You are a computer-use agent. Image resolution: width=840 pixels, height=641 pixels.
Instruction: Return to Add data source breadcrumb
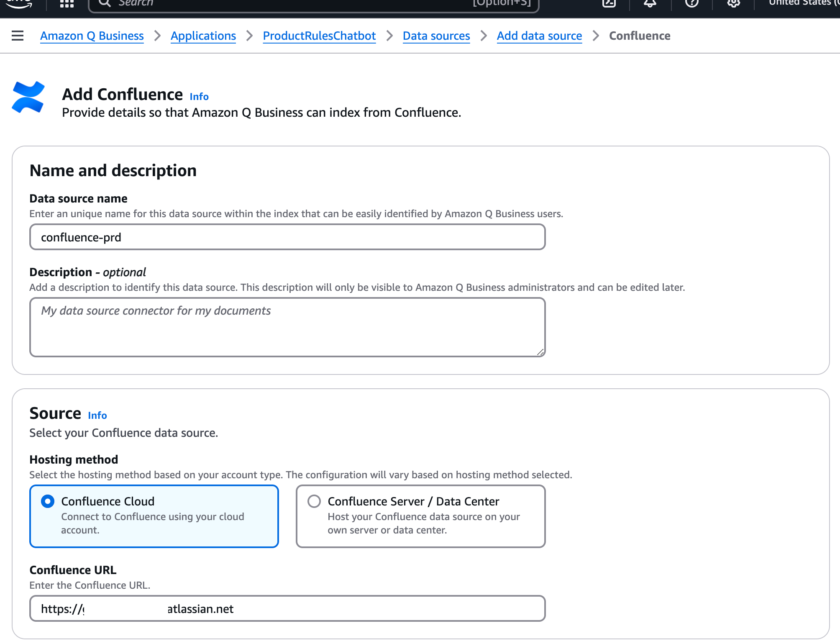pos(539,36)
